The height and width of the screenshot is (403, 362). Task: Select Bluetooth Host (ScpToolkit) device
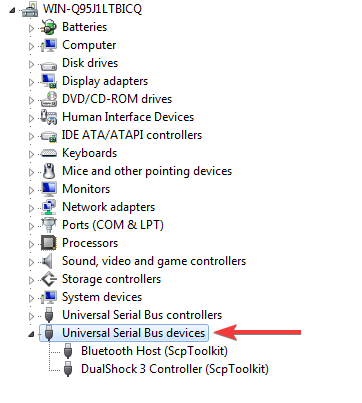pos(154,351)
